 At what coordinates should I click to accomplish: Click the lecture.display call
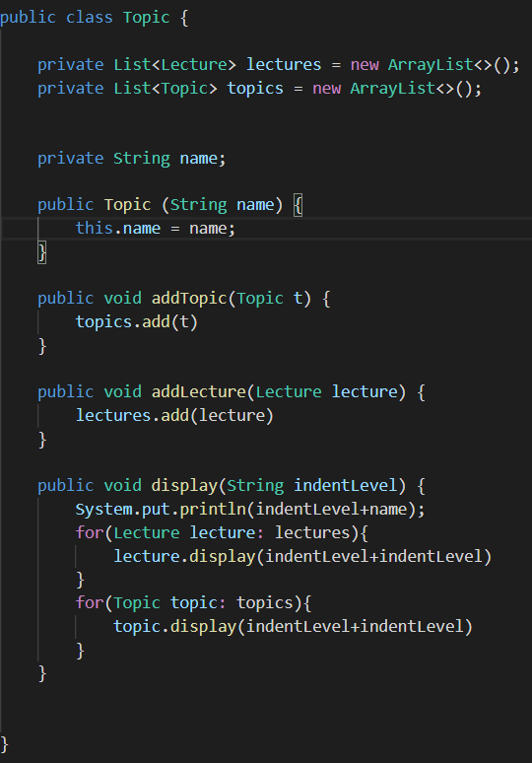302,556
